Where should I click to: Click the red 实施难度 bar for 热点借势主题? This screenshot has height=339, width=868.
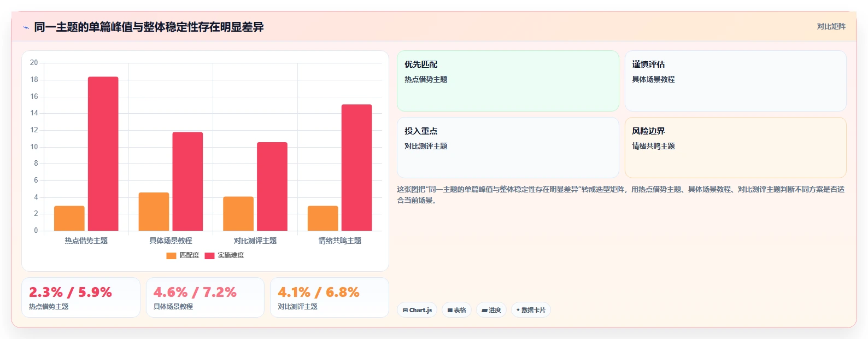(x=103, y=154)
